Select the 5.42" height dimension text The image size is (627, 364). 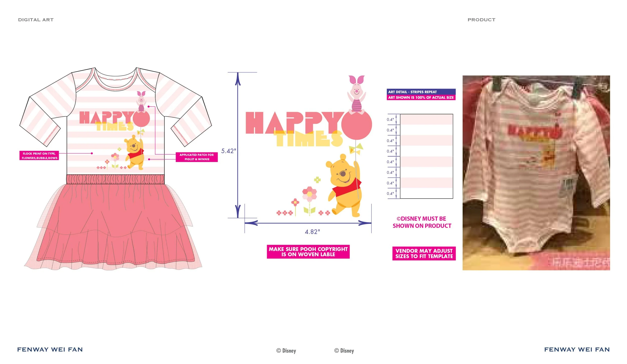(x=228, y=151)
